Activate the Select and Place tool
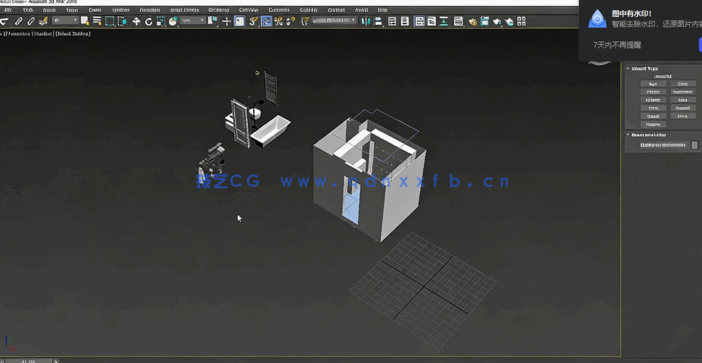Image resolution: width=702 pixels, height=363 pixels. pyautogui.click(x=172, y=21)
